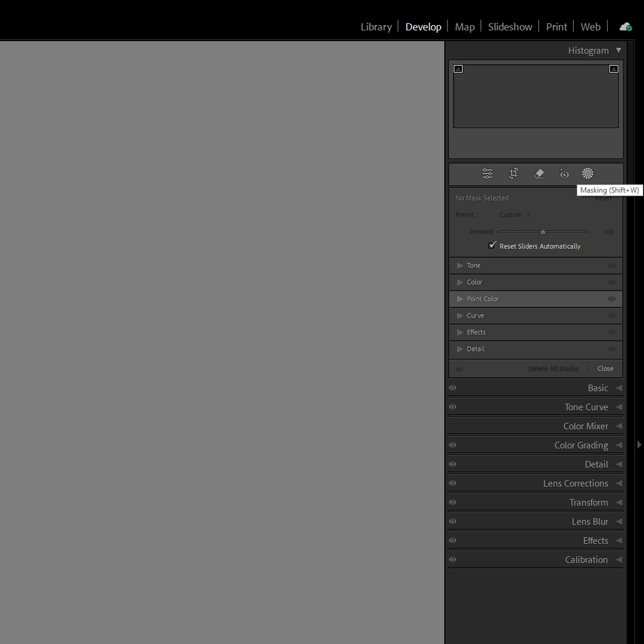Viewport: 644px width, 644px height.
Task: Expand the mask Detail section
Action: 460,349
